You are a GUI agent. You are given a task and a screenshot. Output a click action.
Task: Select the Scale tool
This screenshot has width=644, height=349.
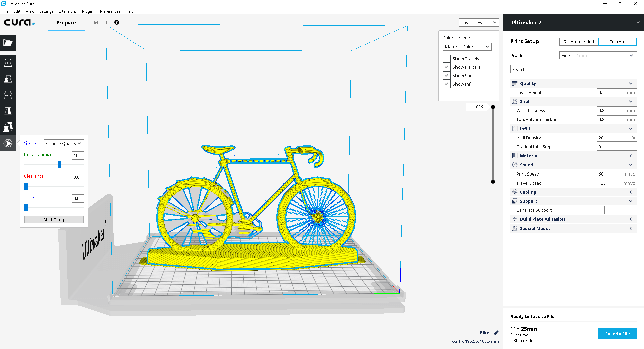pyautogui.click(x=8, y=79)
